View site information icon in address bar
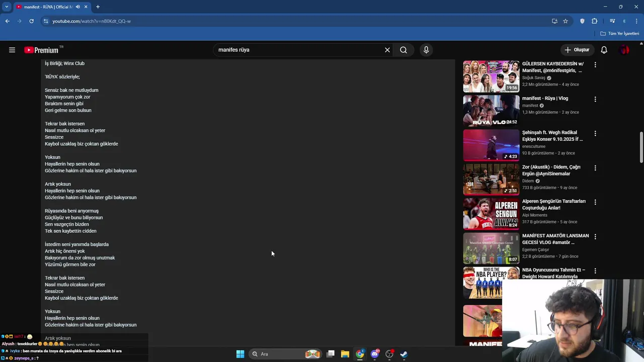This screenshot has width=644, height=362. click(46, 21)
